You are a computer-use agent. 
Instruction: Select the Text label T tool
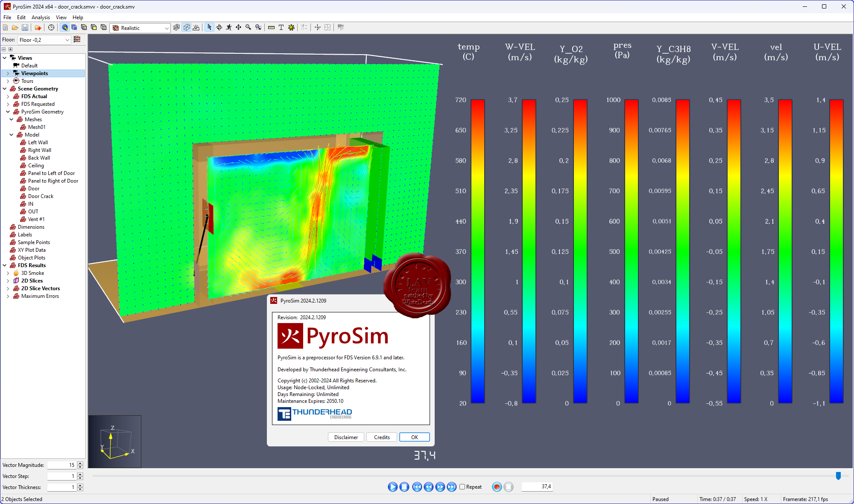point(281,27)
